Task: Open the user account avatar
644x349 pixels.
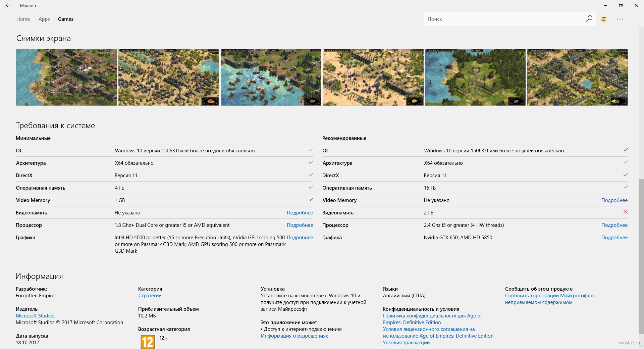Action: [604, 19]
